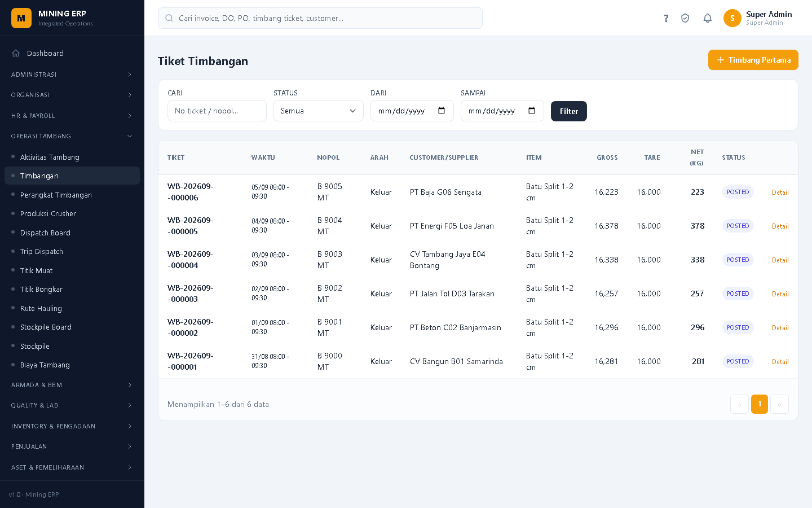
Task: Open the notifications bell icon
Action: coord(708,18)
